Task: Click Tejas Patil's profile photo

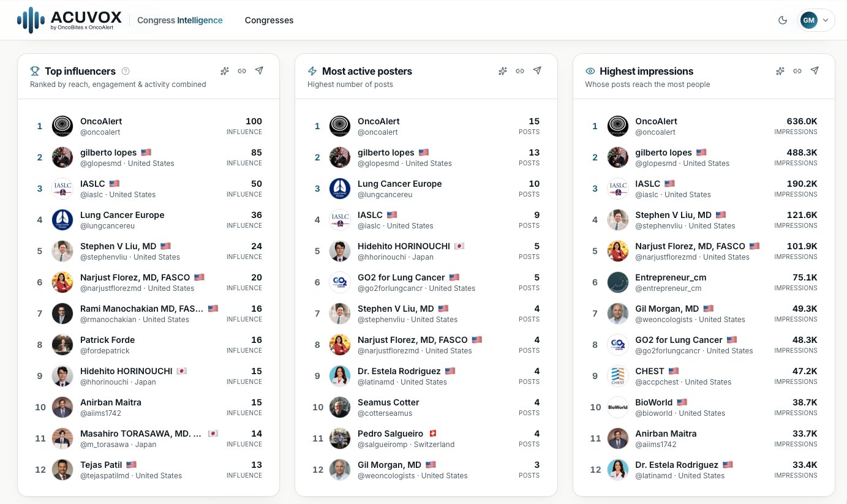Action: pyautogui.click(x=62, y=470)
